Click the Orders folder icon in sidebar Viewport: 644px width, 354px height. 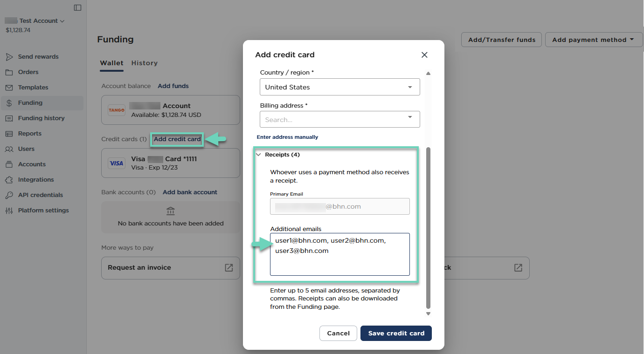point(9,72)
